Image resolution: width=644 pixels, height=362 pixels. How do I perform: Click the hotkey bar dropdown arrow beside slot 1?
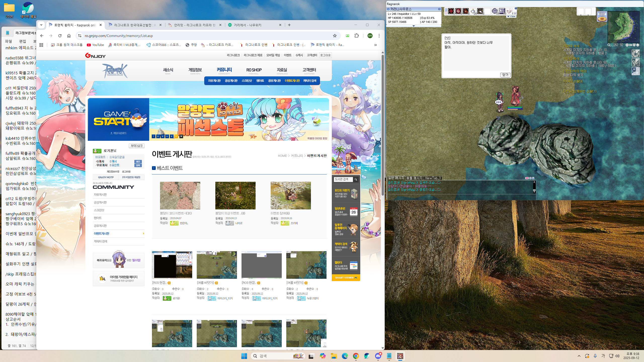point(515,13)
